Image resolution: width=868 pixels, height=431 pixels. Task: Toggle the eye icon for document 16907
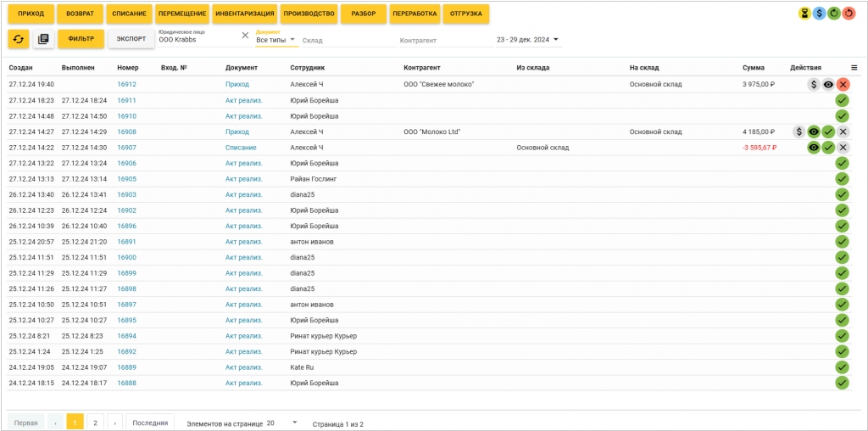tap(814, 148)
